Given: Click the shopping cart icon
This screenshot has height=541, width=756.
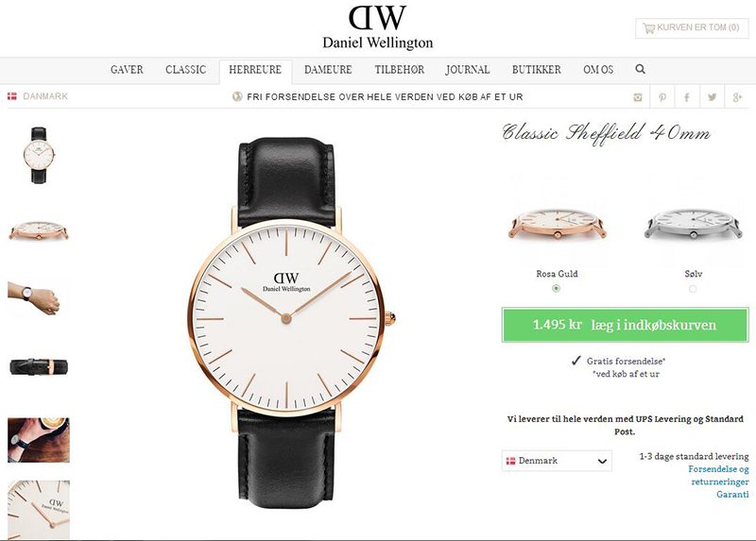Looking at the screenshot, I should 648,28.
